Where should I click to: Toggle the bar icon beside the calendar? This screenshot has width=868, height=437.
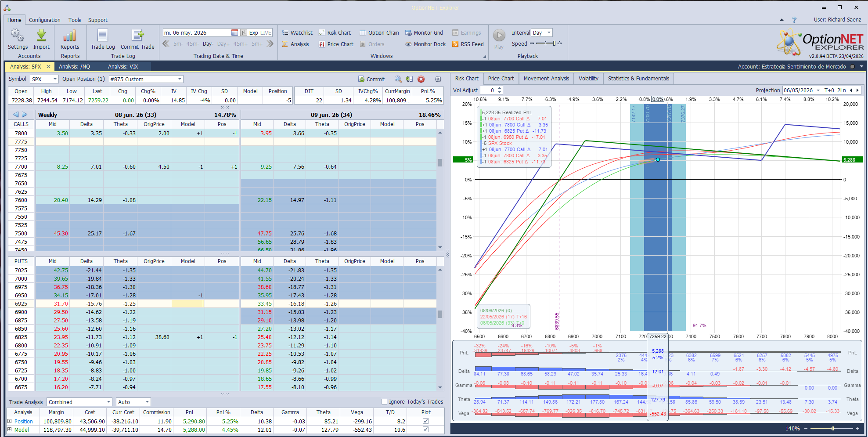(244, 33)
